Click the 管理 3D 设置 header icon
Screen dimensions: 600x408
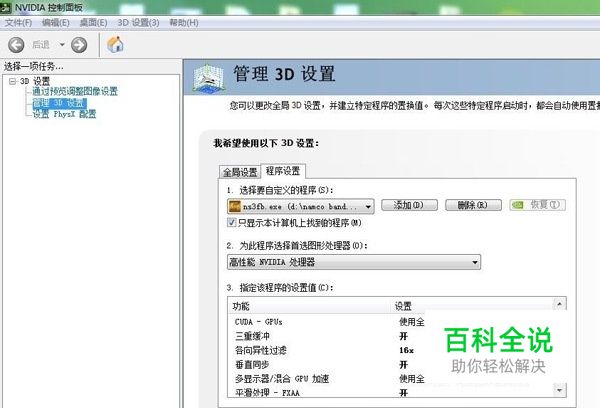208,79
